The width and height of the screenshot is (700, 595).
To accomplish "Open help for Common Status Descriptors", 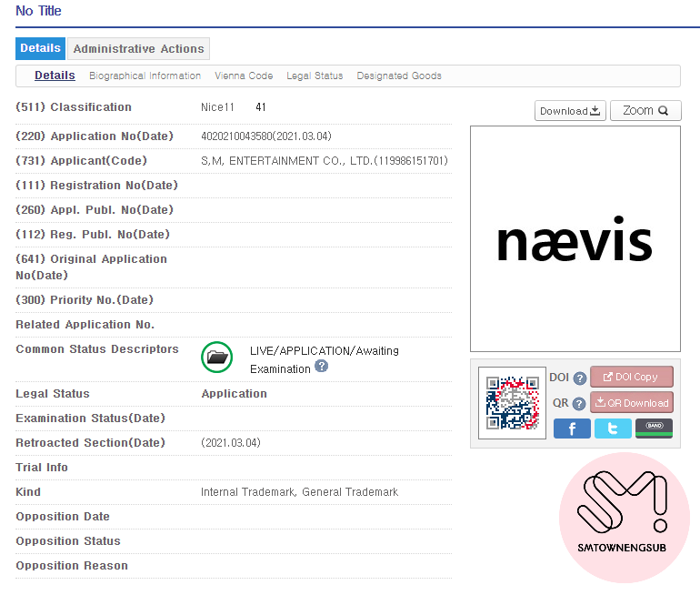I will click(x=322, y=367).
